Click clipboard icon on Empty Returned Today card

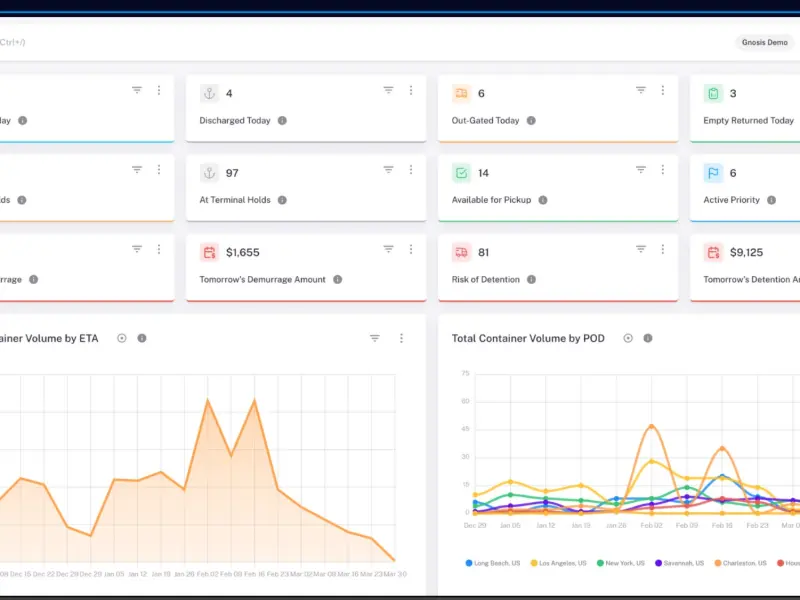pyautogui.click(x=713, y=93)
